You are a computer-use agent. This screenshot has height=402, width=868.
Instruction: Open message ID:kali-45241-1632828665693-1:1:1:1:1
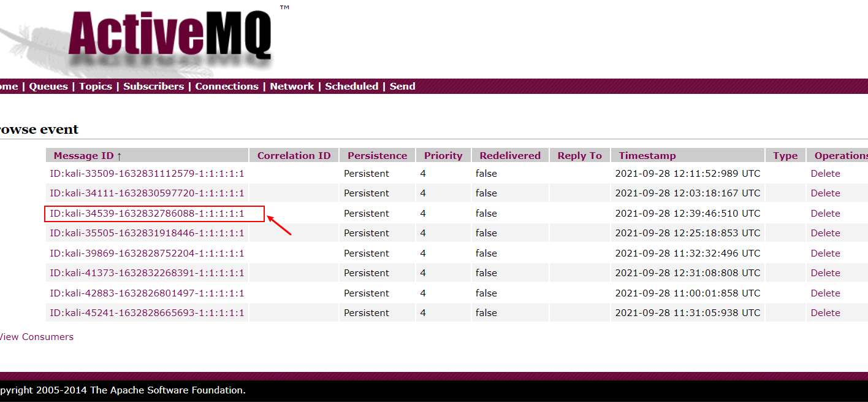pyautogui.click(x=147, y=312)
